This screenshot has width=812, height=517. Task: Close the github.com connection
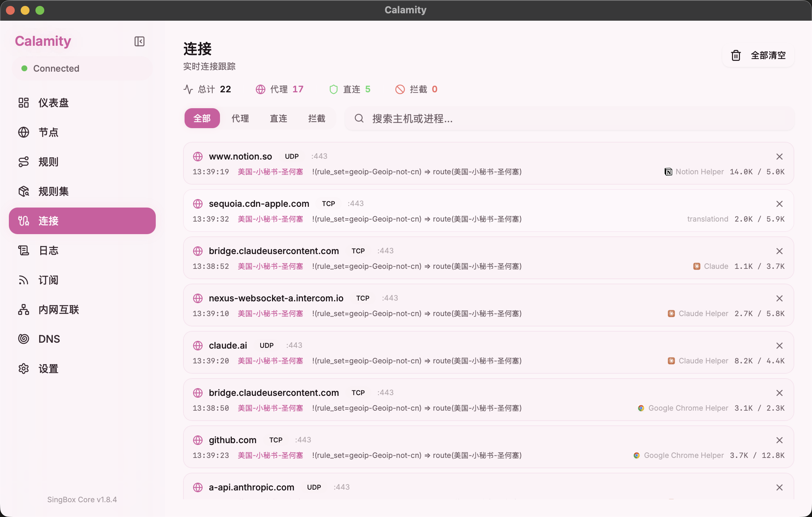click(x=779, y=440)
